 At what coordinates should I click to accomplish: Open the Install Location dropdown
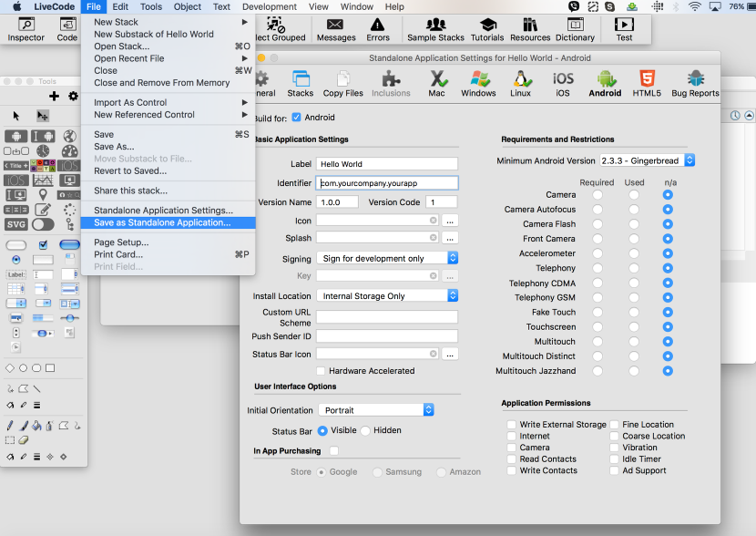click(387, 295)
